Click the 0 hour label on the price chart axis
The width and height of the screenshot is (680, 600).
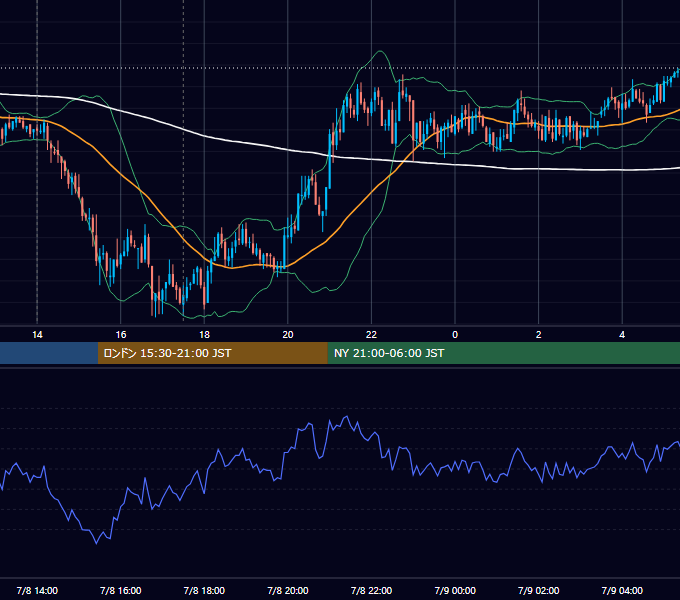click(455, 335)
